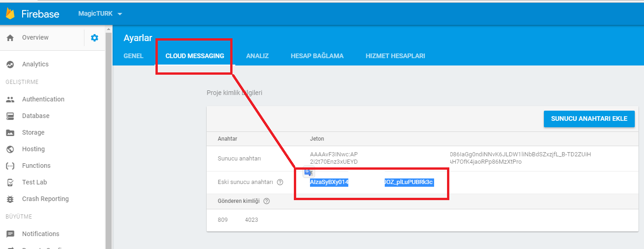This screenshot has height=249, width=644.
Task: Click the Firebase title text
Action: click(x=40, y=14)
